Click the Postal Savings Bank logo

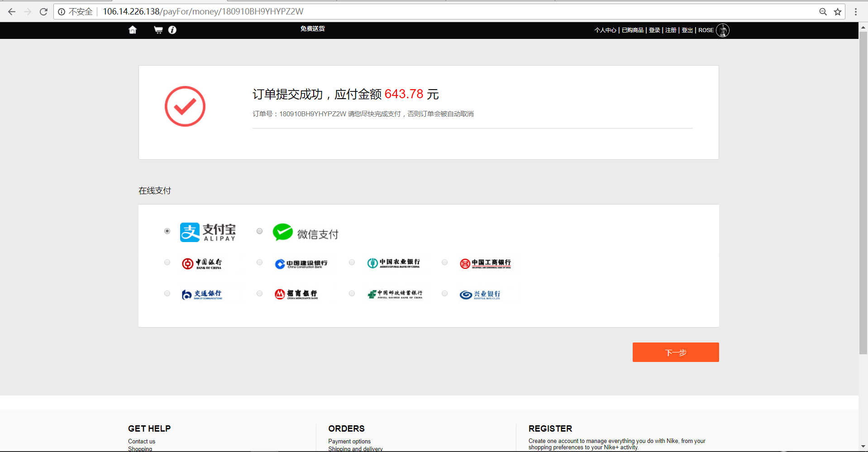395,295
